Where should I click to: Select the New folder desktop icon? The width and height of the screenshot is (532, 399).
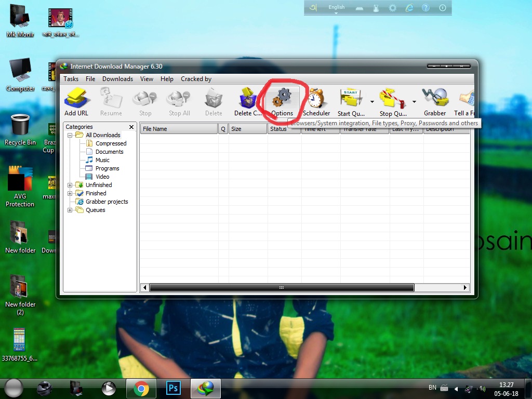20,237
